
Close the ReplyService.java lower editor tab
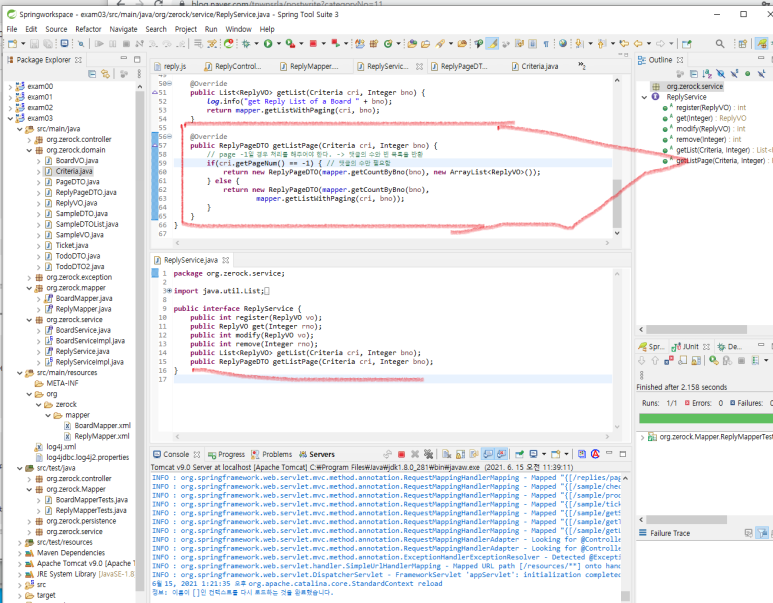[x=226, y=260]
